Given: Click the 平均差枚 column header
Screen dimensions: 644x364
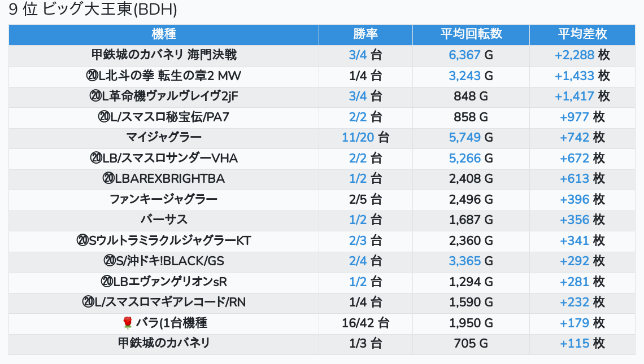Looking at the screenshot, I should click(582, 34).
